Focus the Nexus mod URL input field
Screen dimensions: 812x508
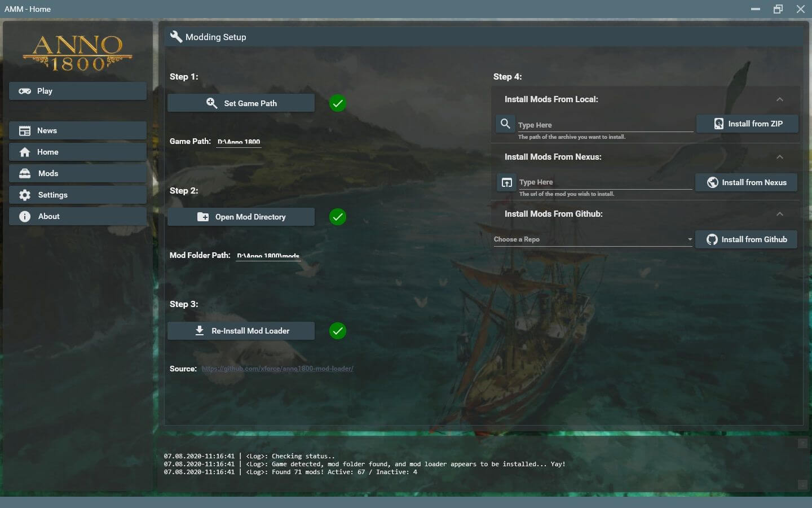pos(604,182)
